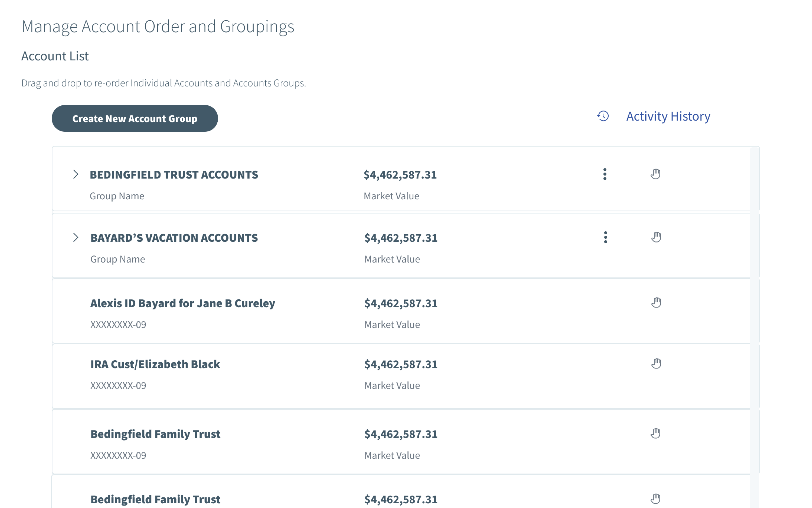Screen dimensions: 812x508
Task: Expand the Bedingfield Trust Accounts group
Action: (76, 174)
